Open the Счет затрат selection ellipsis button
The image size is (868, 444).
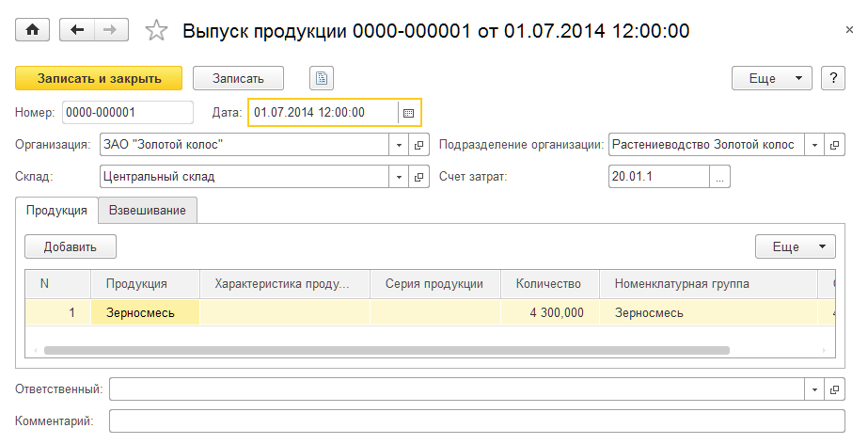tap(719, 177)
